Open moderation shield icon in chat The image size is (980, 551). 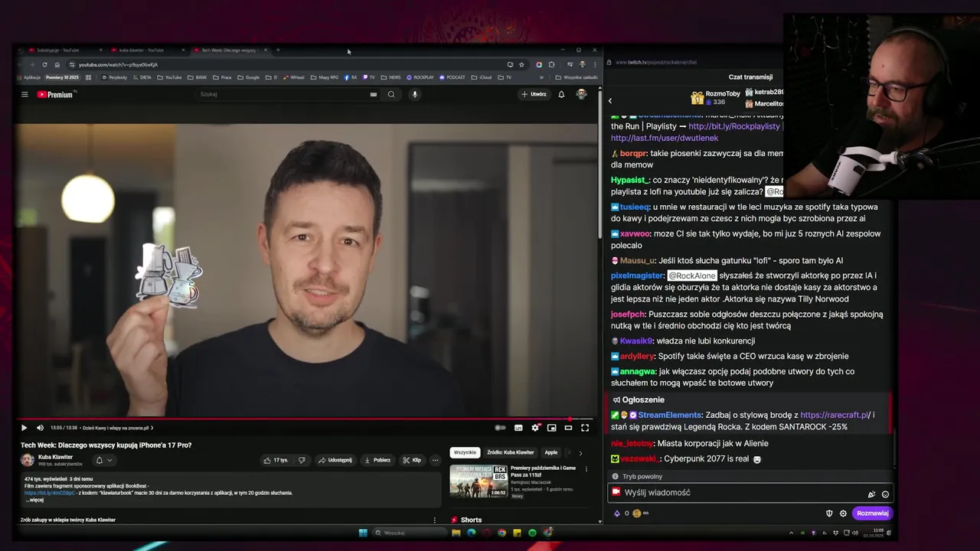829,514
